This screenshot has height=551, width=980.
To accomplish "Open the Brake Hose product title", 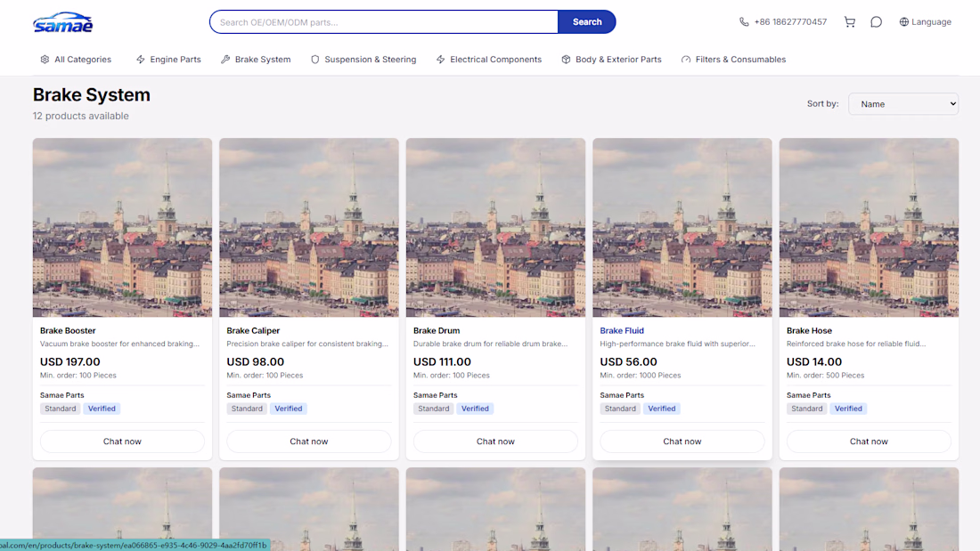I will click(x=809, y=330).
